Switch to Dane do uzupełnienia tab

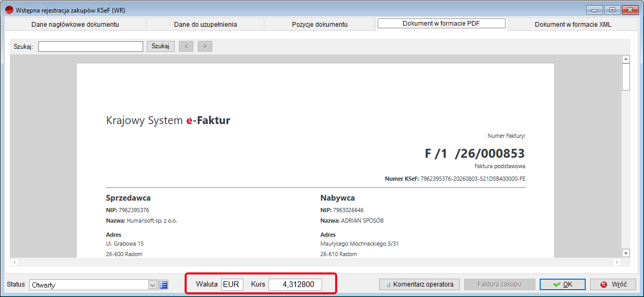(205, 24)
